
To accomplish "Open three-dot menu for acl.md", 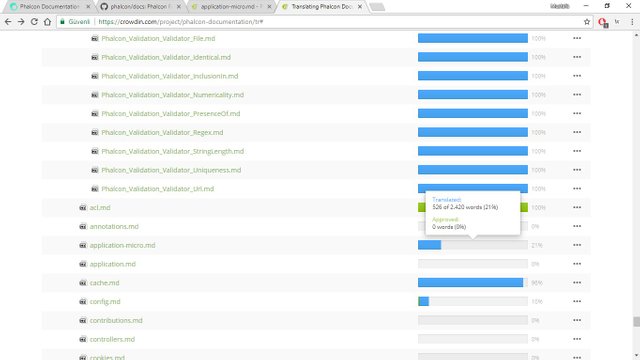I will pyautogui.click(x=577, y=207).
